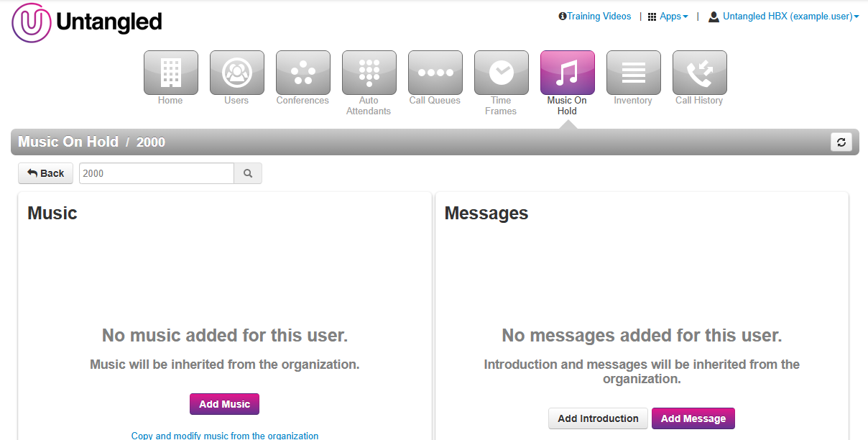868x440 pixels.
Task: Open the Conferences icon
Action: click(303, 73)
